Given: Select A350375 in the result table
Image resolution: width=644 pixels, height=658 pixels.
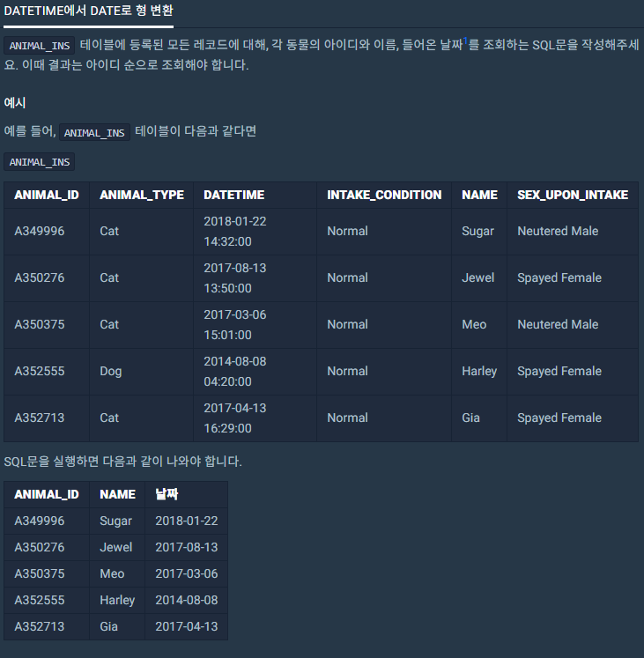Looking at the screenshot, I should pos(40,574).
